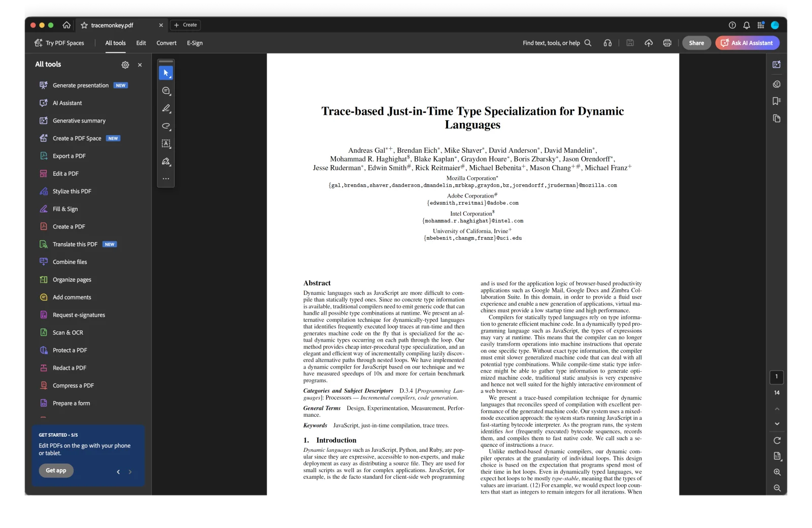Click the read aloud headphones icon

point(607,43)
